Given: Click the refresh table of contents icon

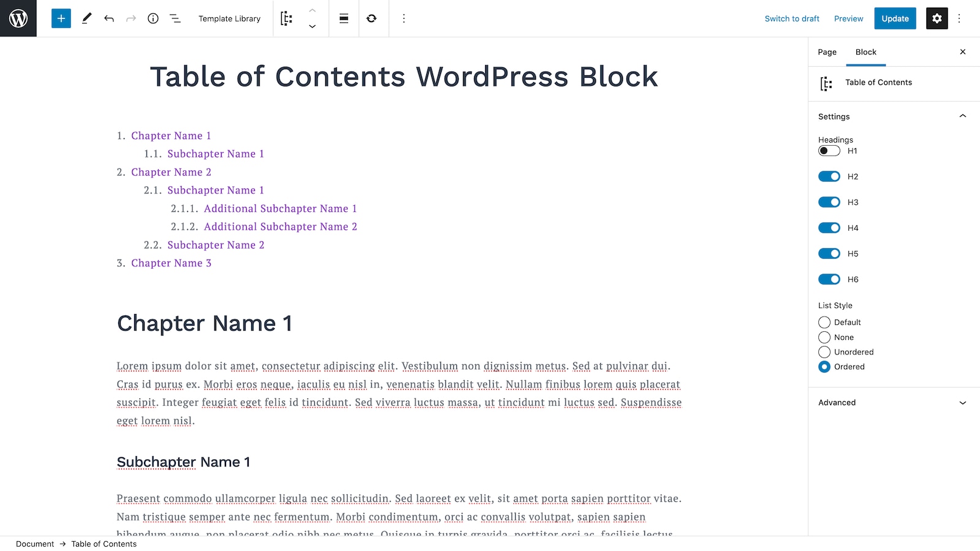Looking at the screenshot, I should (x=372, y=18).
